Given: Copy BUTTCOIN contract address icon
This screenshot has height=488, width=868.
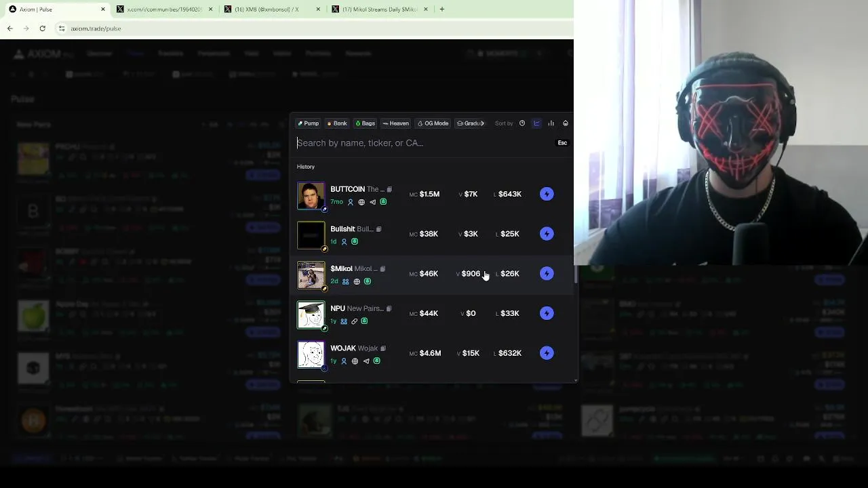Looking at the screenshot, I should point(389,190).
